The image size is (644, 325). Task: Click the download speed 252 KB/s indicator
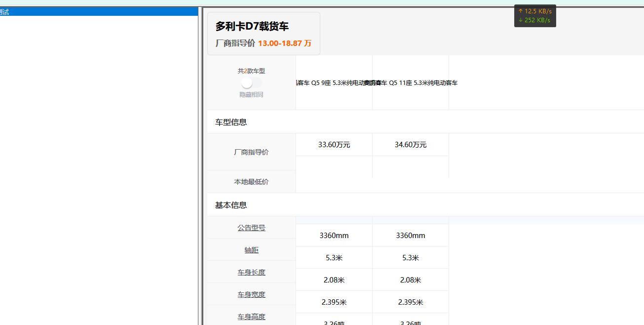(535, 20)
